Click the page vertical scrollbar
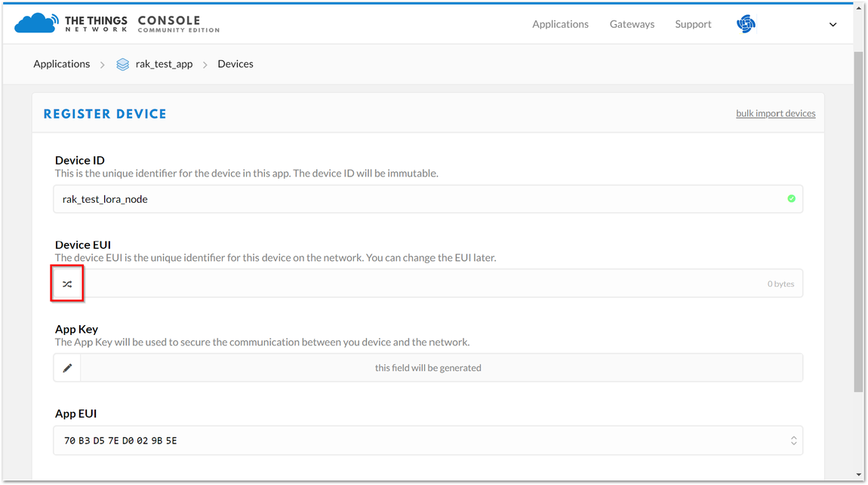The height and width of the screenshot is (485, 868). [859, 221]
